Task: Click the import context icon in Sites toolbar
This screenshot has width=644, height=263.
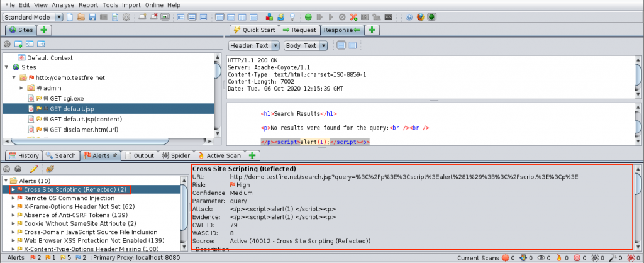Action: 30,44
